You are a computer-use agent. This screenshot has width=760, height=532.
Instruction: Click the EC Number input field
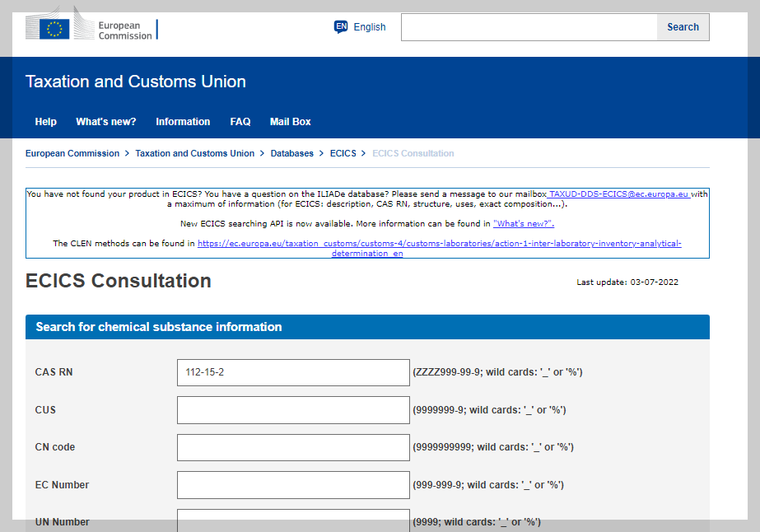click(x=293, y=485)
